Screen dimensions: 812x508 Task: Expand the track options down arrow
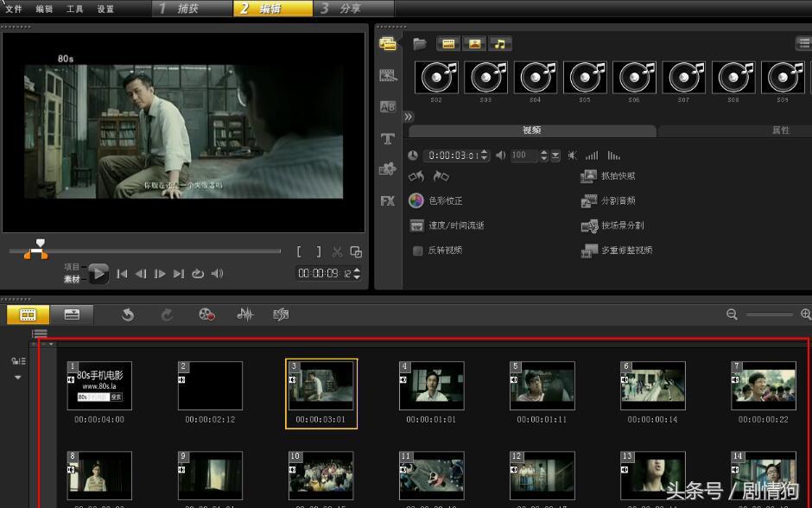(x=18, y=377)
